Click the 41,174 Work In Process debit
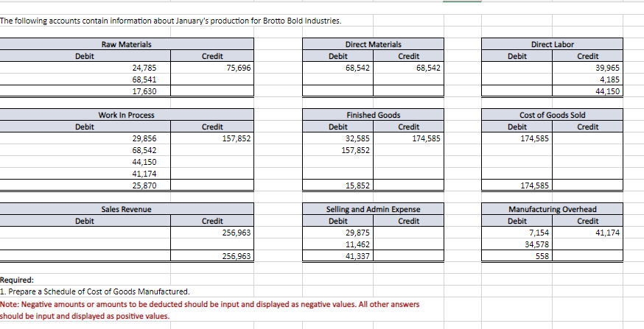Viewport: 644px width, 329px height. pyautogui.click(x=85, y=174)
